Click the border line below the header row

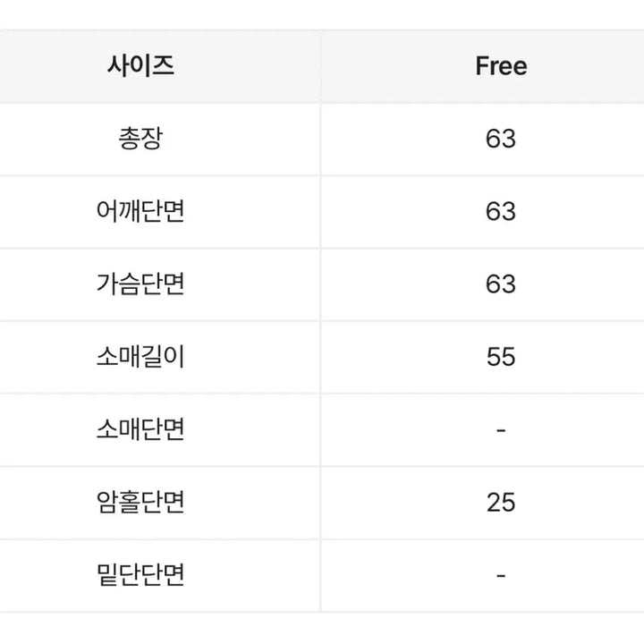322,103
